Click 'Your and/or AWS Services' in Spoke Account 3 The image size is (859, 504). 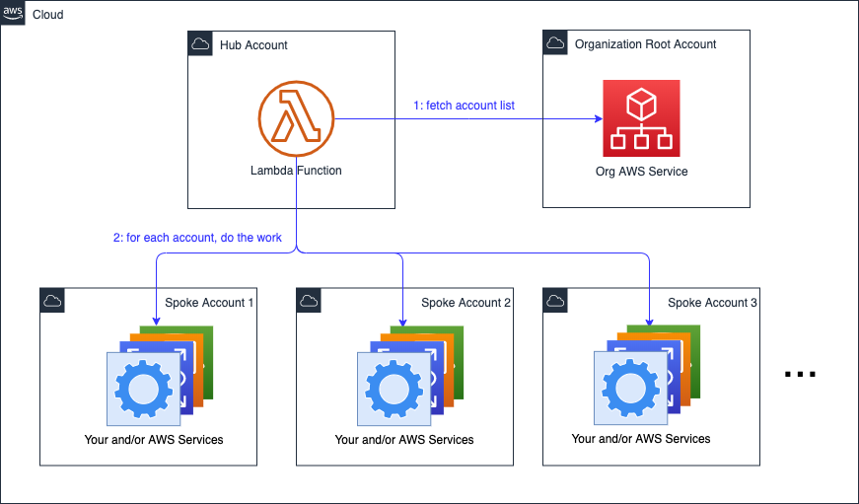[x=641, y=438]
